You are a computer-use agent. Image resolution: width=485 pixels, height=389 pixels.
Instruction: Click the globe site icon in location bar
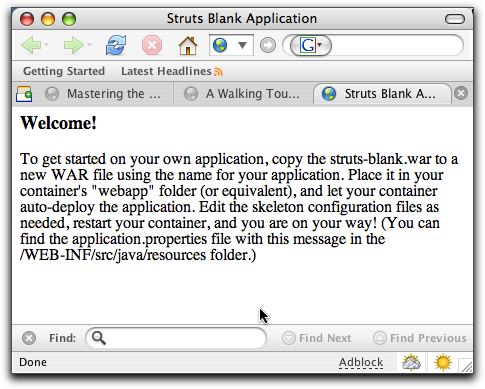tap(220, 45)
